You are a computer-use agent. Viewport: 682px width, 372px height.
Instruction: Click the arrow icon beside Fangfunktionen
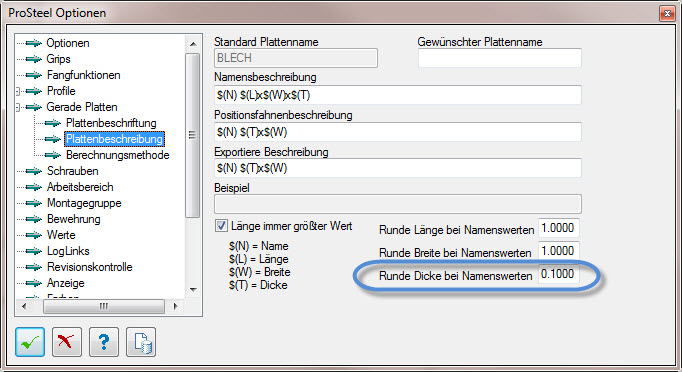[33, 75]
